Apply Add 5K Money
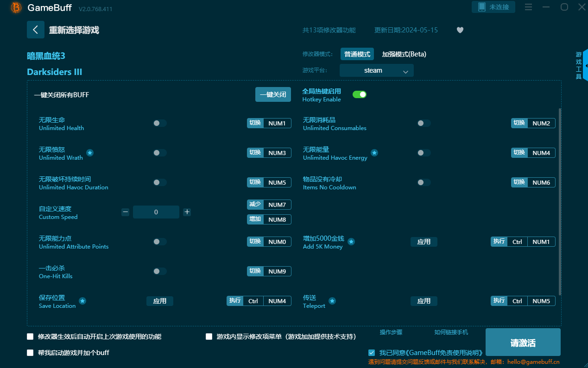This screenshot has height=368, width=588. coord(424,242)
